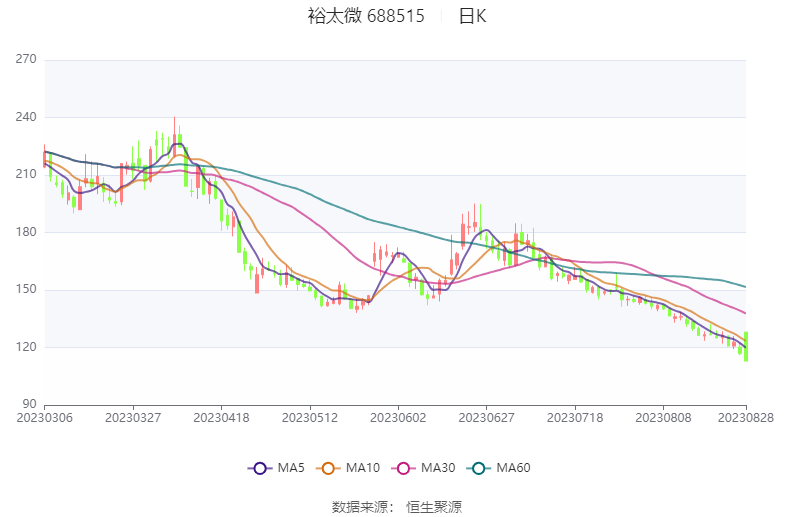Click the x-axis date label 20230718
This screenshot has width=794, height=517.
coord(575,418)
